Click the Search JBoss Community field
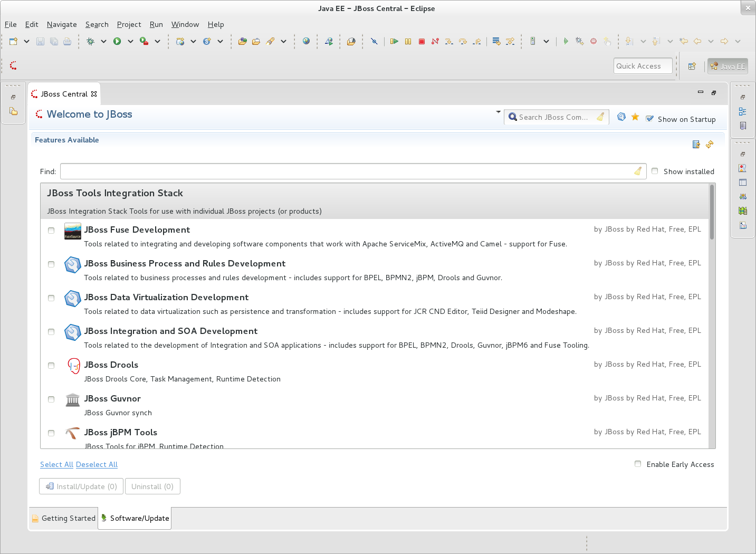This screenshot has width=756, height=554. click(556, 117)
